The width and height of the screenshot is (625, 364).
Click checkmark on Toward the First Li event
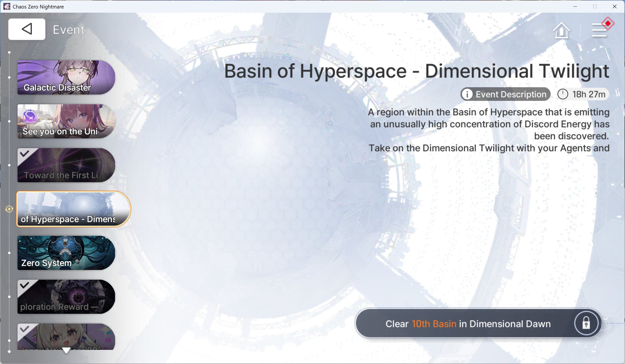25,154
